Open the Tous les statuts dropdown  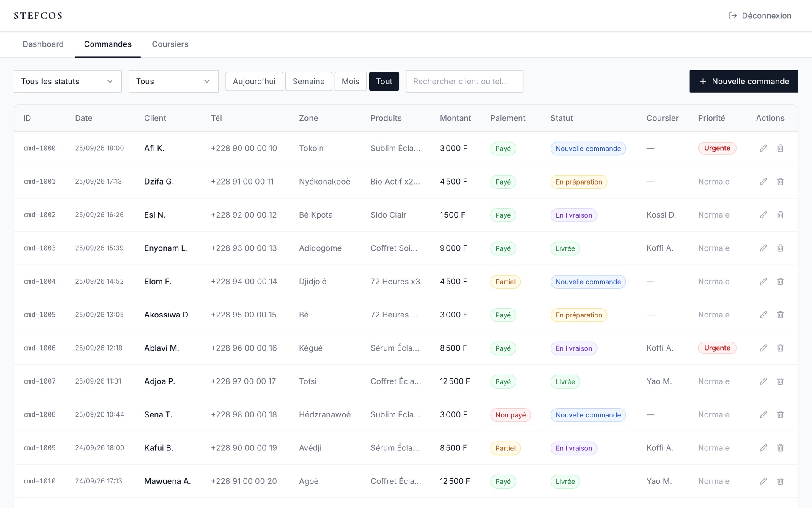coord(68,81)
